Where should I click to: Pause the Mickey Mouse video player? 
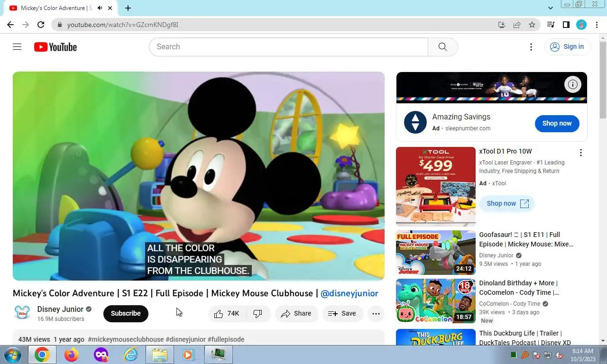[x=199, y=176]
